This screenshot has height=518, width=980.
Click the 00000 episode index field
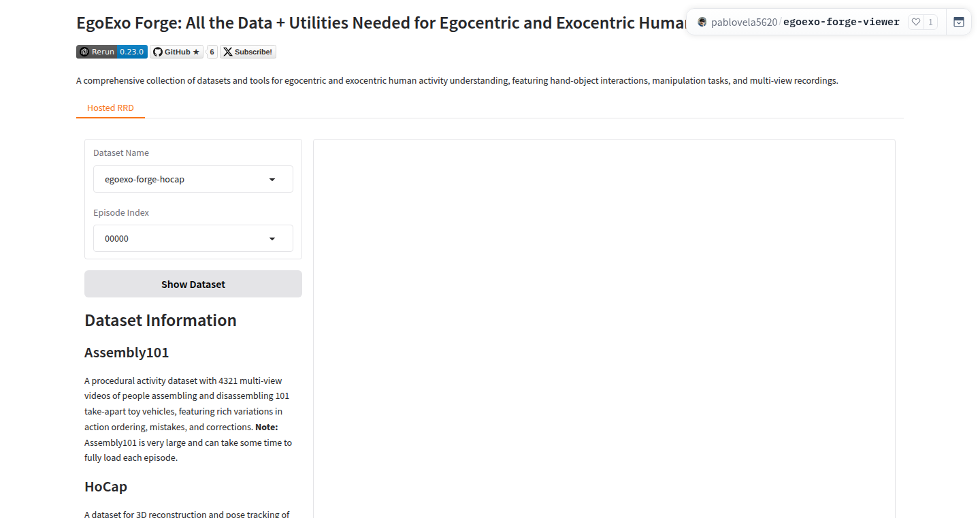click(193, 238)
